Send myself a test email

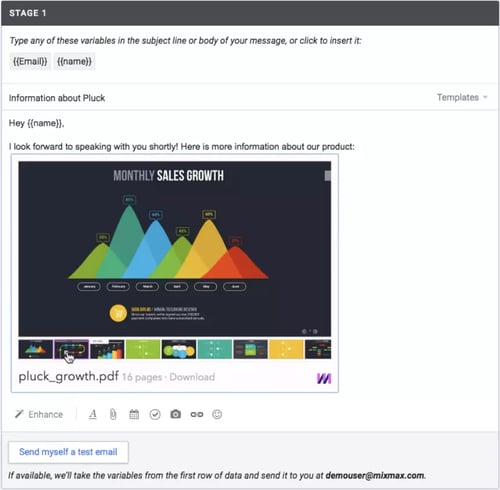[x=68, y=452]
